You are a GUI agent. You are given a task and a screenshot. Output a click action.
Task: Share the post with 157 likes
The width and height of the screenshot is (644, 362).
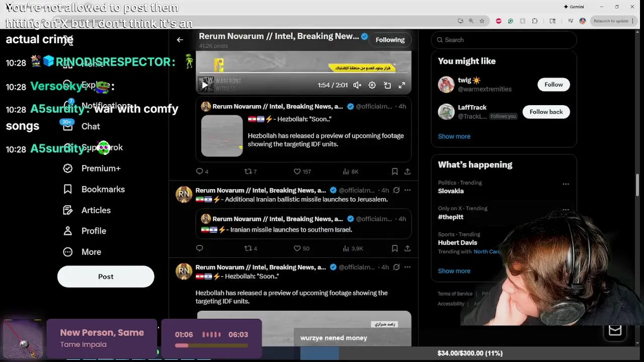[408, 171]
